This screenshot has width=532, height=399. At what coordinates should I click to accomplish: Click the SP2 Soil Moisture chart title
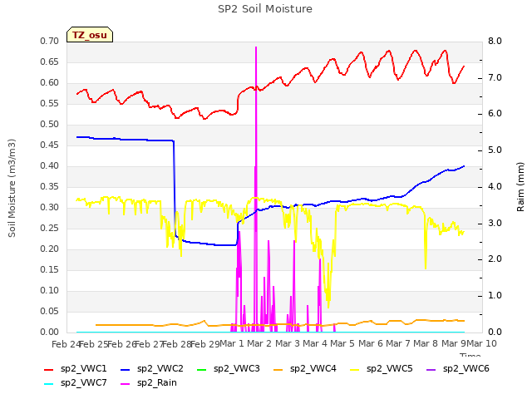pyautogui.click(x=265, y=9)
